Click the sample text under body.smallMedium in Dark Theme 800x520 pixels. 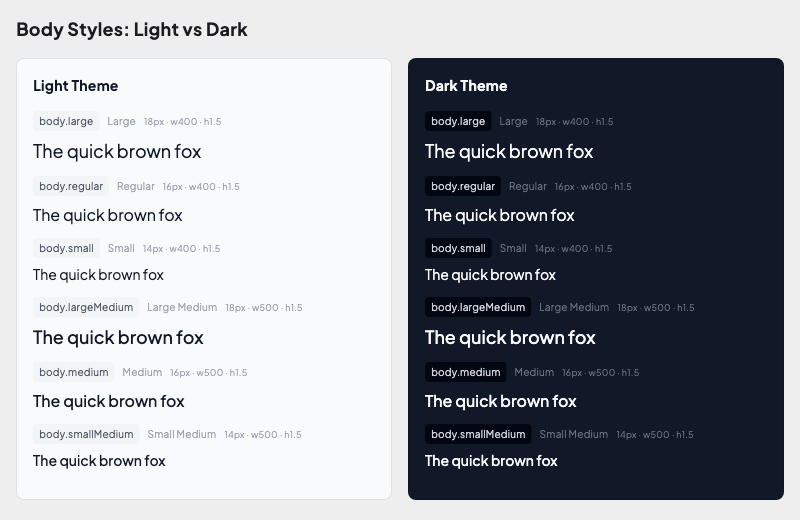point(491,461)
